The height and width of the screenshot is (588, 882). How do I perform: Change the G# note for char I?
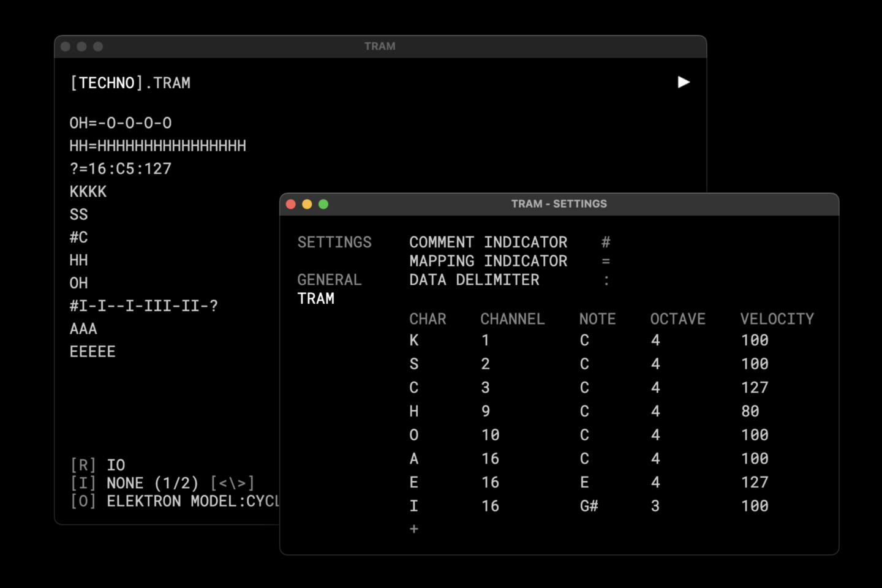tap(589, 506)
